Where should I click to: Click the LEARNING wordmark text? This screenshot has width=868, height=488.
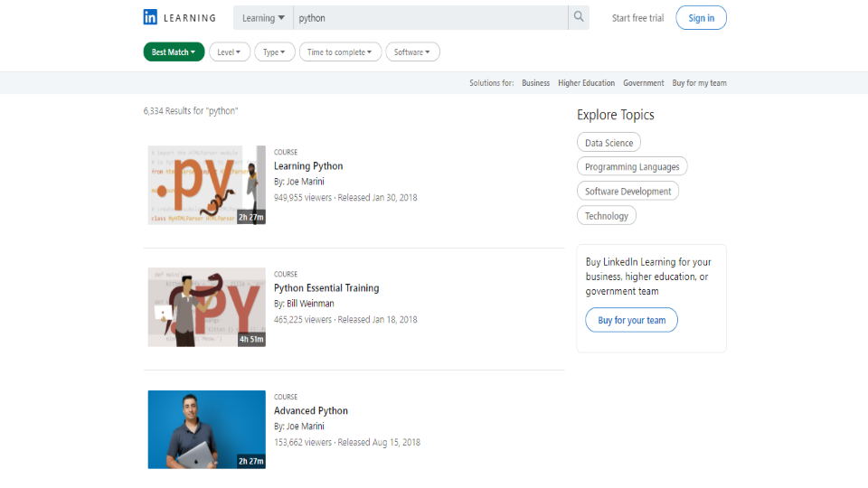[x=190, y=18]
